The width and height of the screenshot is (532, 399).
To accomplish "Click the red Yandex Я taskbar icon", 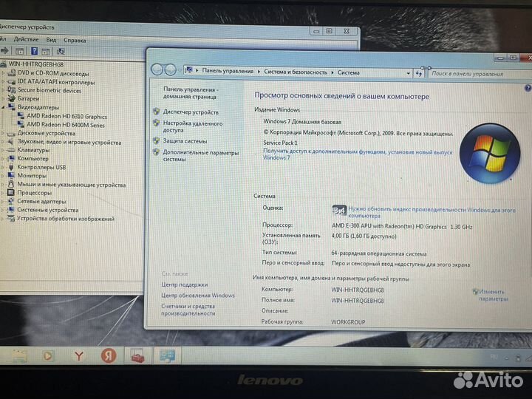I will click(x=109, y=355).
